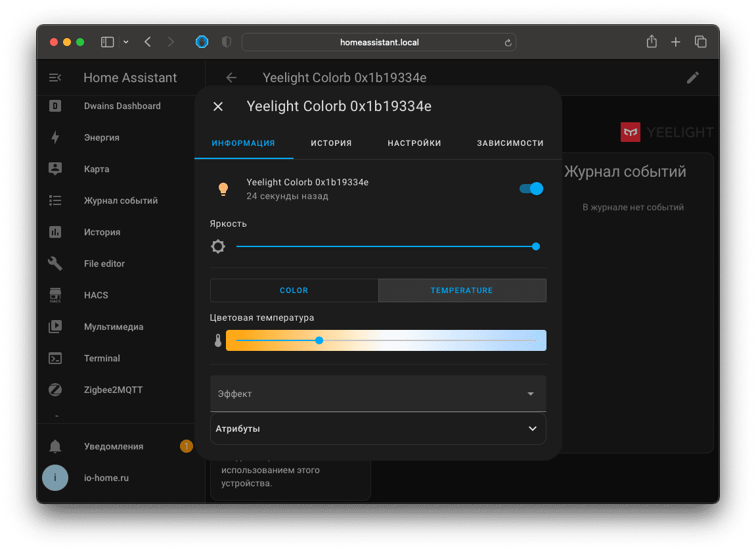Image resolution: width=756 pixels, height=552 pixels.
Task: Switch to the ИСТОРИЯ tab
Action: (x=331, y=143)
